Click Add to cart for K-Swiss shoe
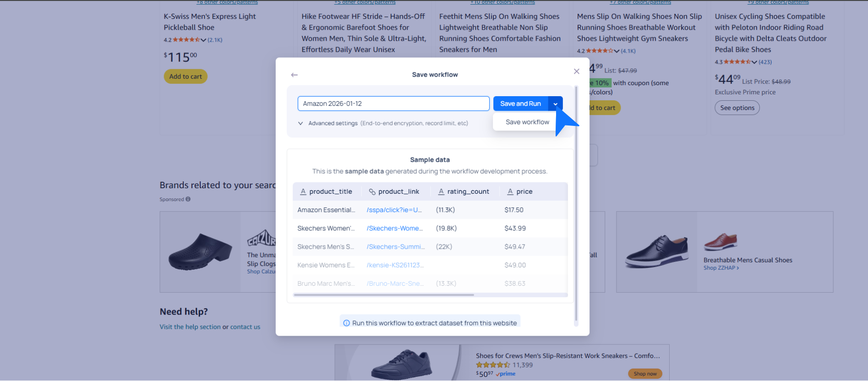This screenshot has width=868, height=381. pos(186,76)
